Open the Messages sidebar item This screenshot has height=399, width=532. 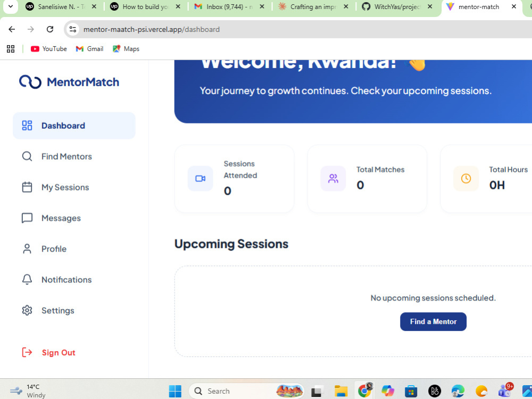pyautogui.click(x=74, y=218)
